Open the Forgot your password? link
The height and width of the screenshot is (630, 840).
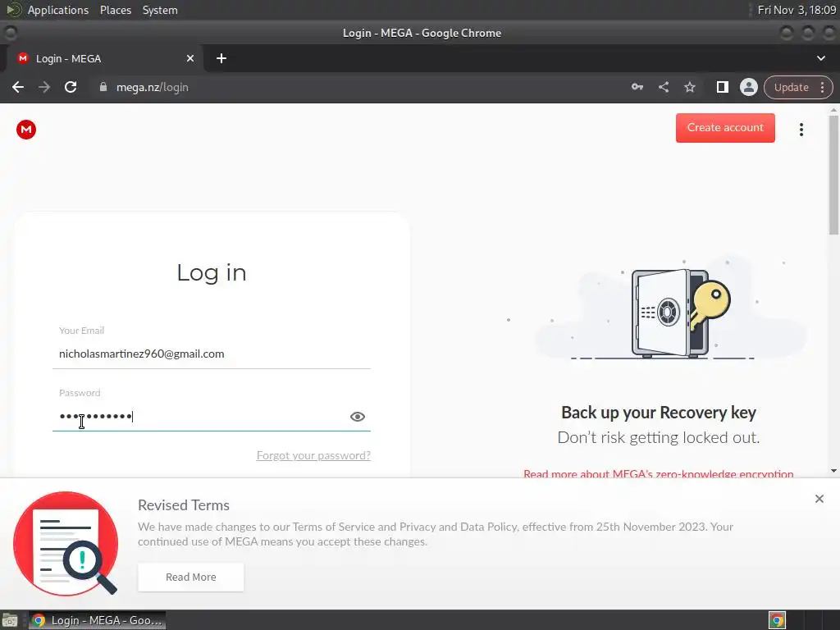coord(313,455)
